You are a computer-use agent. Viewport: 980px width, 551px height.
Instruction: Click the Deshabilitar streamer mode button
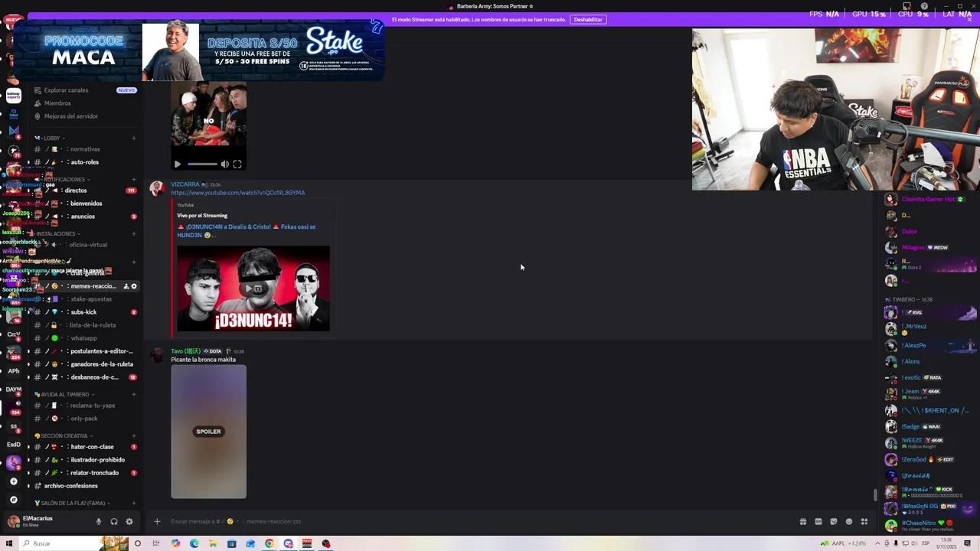pos(588,19)
